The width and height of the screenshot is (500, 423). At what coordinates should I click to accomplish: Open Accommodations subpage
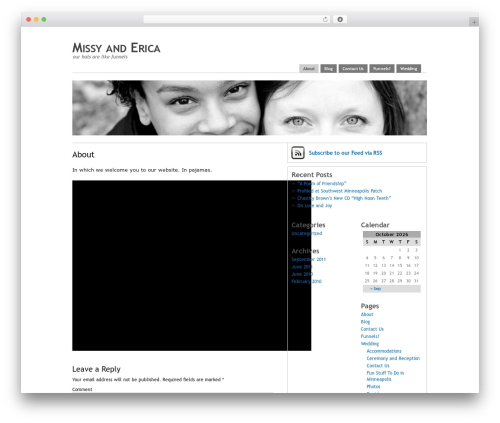[384, 351]
